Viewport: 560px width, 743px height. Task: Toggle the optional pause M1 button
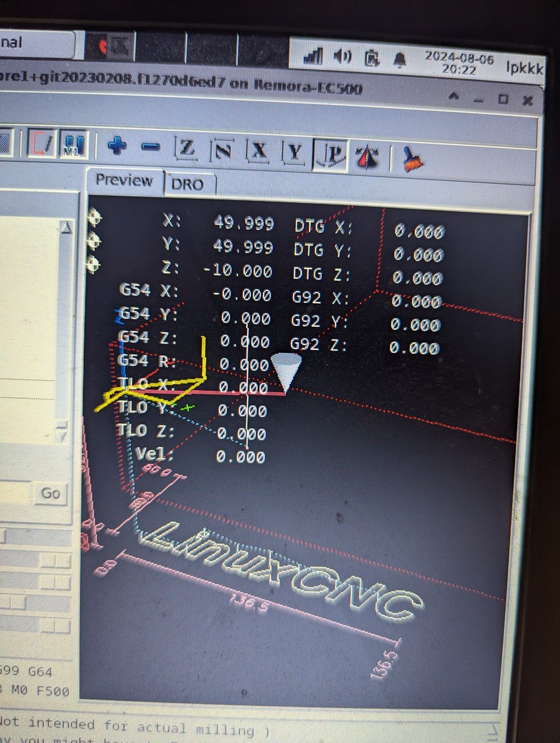[73, 145]
